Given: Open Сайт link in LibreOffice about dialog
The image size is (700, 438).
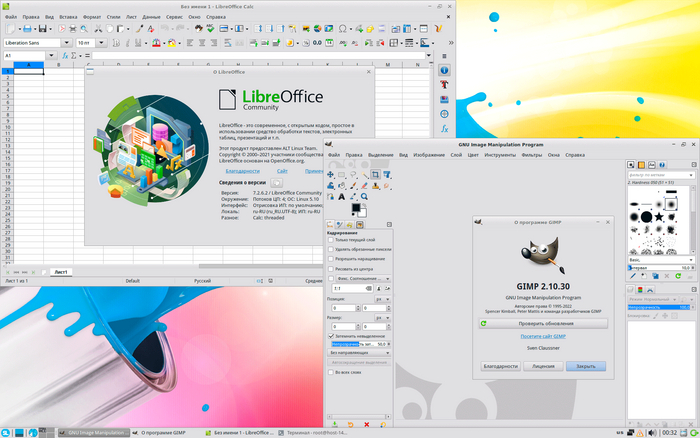Looking at the screenshot, I should coord(282,171).
